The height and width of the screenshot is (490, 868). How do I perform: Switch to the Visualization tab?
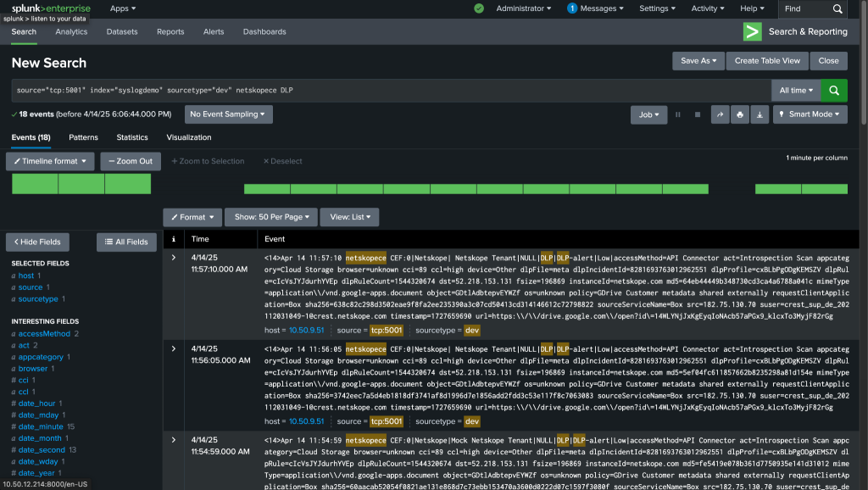click(189, 137)
